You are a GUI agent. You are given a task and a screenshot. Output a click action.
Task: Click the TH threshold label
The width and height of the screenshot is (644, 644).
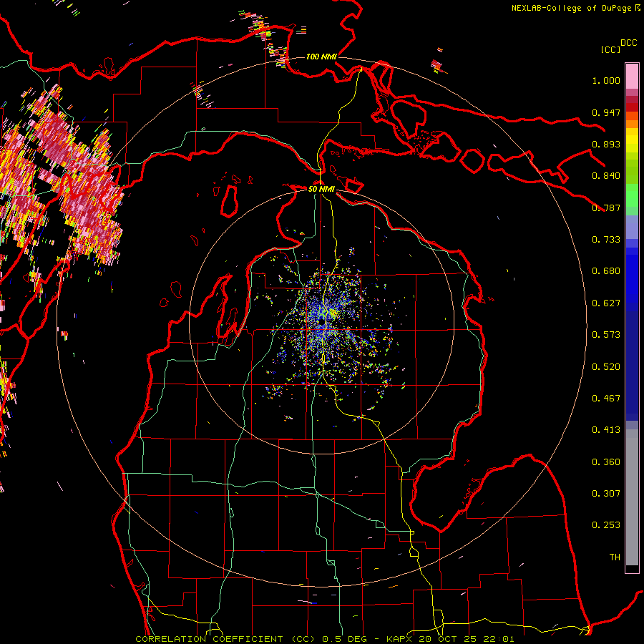pyautogui.click(x=615, y=557)
